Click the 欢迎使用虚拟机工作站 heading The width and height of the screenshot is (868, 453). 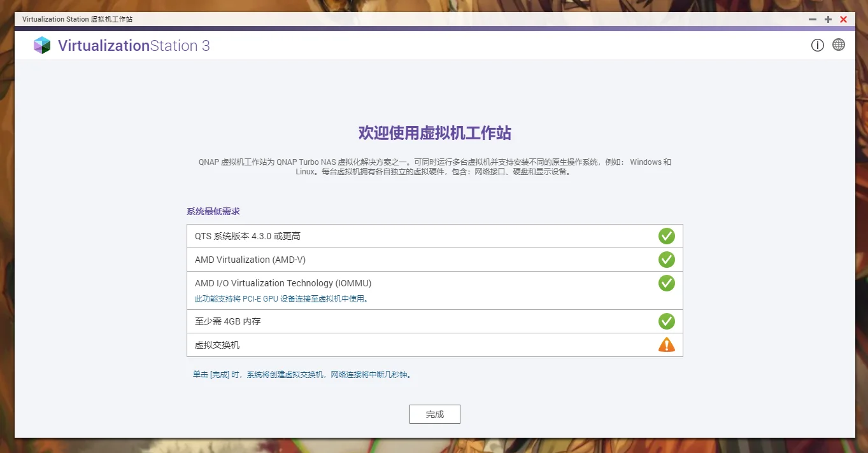[x=435, y=133]
